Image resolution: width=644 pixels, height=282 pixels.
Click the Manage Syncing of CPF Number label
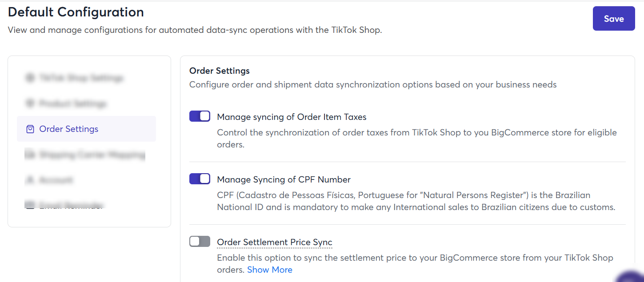pyautogui.click(x=284, y=180)
